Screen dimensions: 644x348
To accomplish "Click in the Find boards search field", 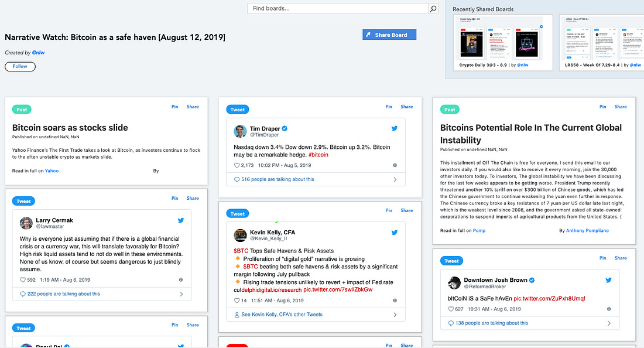I will point(338,9).
